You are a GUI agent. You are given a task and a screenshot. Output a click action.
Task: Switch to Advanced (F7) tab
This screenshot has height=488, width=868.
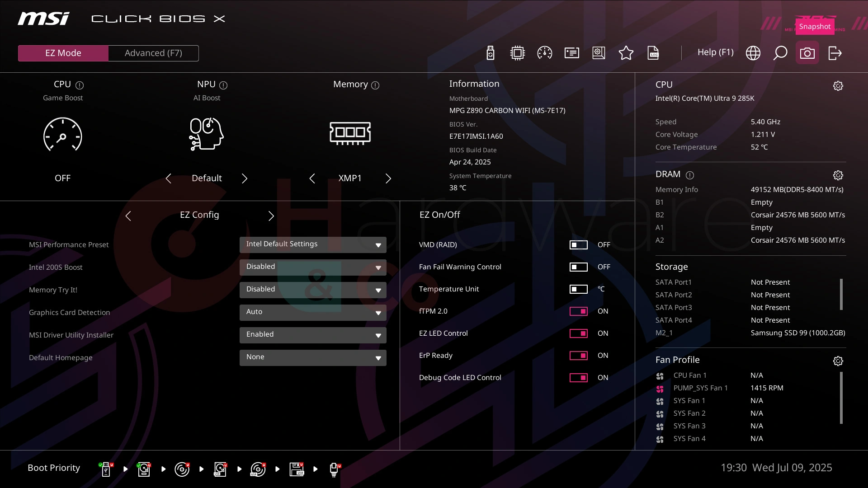(x=154, y=53)
